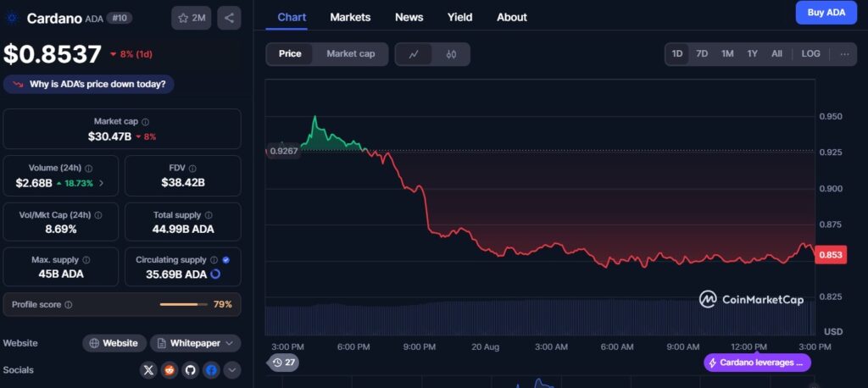Switch to the News tab
Image resolution: width=868 pixels, height=388 pixels.
tap(409, 17)
